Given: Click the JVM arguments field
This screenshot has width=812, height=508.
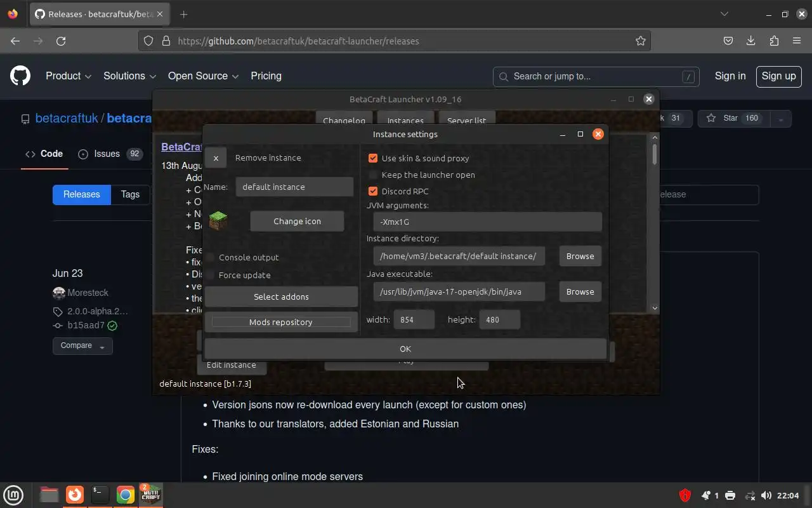Looking at the screenshot, I should [487, 222].
